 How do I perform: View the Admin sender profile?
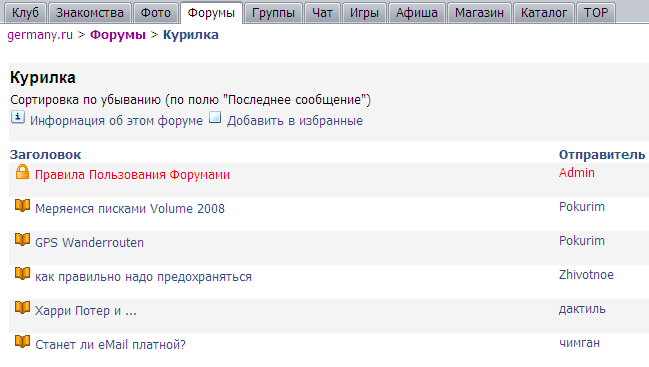[577, 173]
